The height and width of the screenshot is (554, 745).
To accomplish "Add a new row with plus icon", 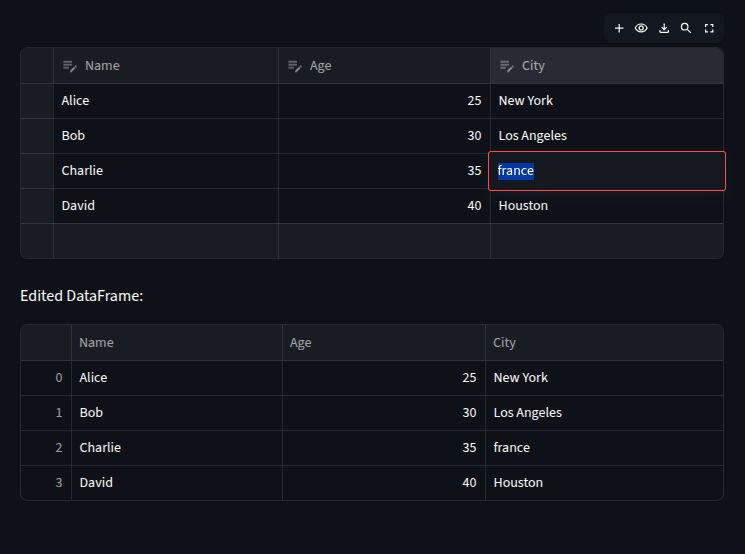I will click(619, 29).
